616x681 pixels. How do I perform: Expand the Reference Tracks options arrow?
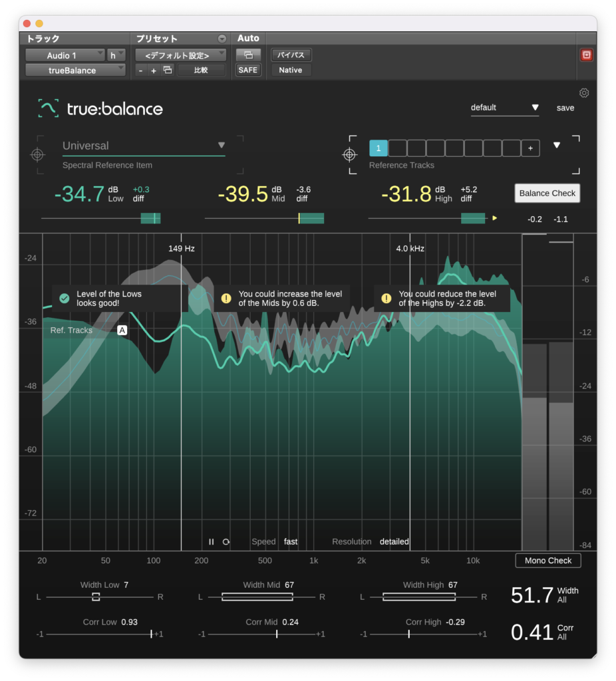click(x=557, y=145)
